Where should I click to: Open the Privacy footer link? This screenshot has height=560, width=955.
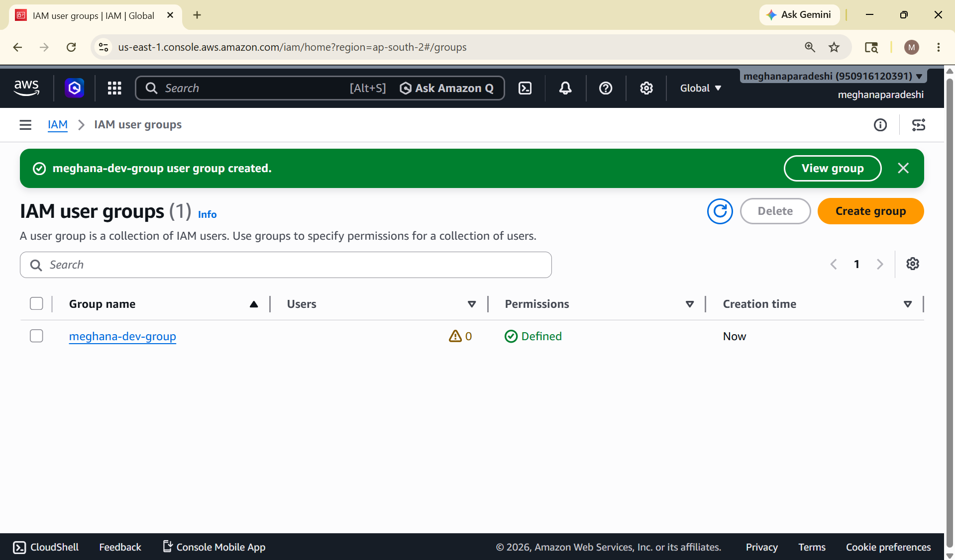pos(761,547)
